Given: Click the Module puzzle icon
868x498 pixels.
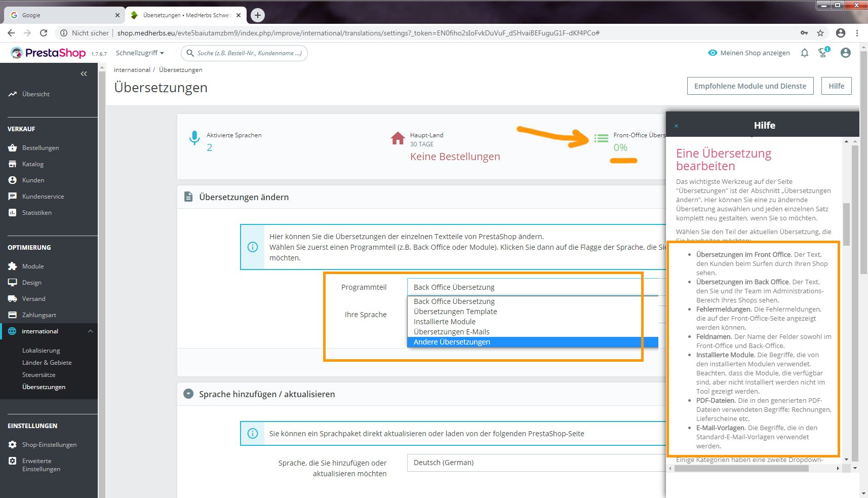Looking at the screenshot, I should (12, 266).
